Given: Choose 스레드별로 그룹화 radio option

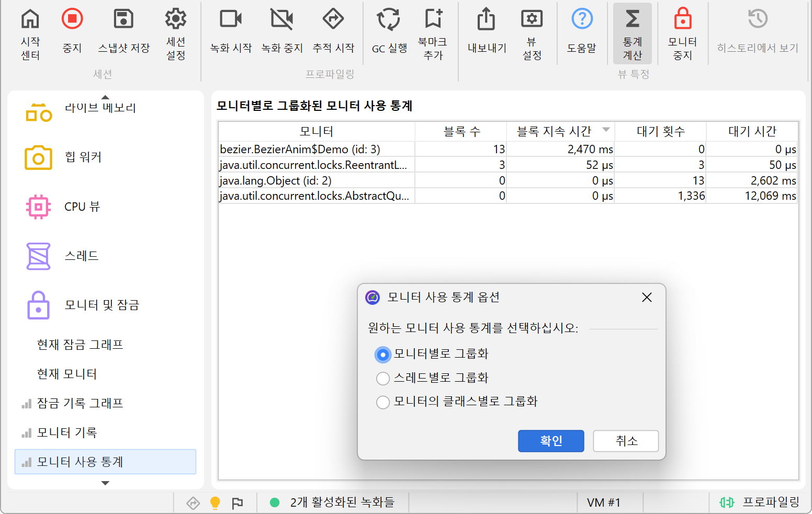Looking at the screenshot, I should tap(383, 378).
